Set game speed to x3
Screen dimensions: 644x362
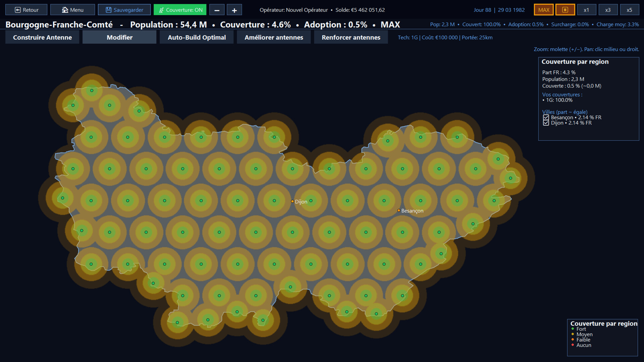coord(608,10)
